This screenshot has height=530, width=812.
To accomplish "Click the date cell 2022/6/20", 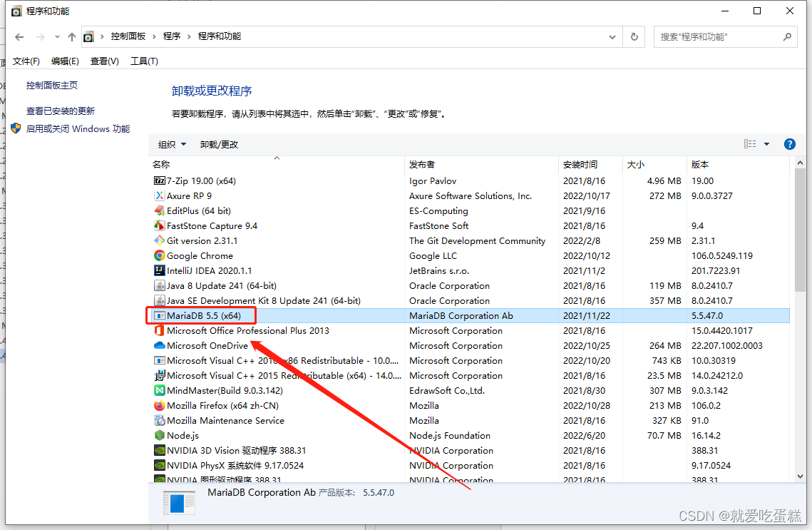I will click(584, 436).
